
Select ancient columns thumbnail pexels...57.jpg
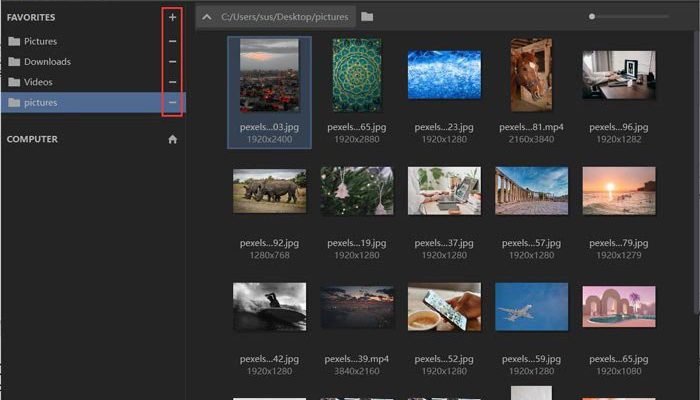(x=531, y=191)
